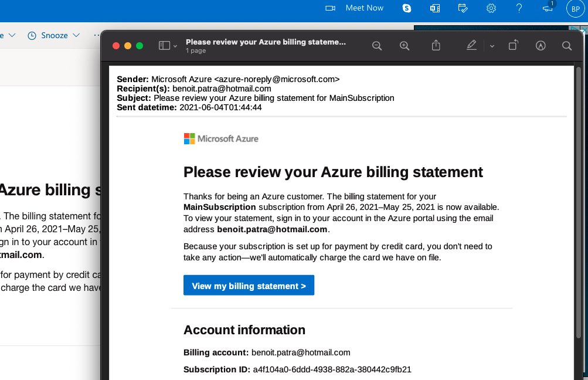
Task: Click Sent datetime value 2021-06-04T01:44:44
Action: click(220, 107)
